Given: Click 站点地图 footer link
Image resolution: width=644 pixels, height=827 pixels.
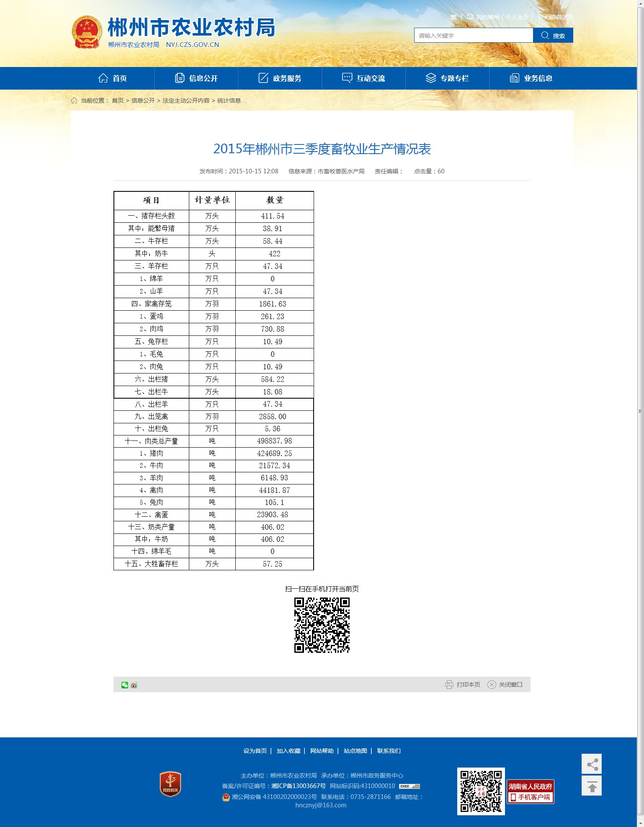Looking at the screenshot, I should point(355,751).
